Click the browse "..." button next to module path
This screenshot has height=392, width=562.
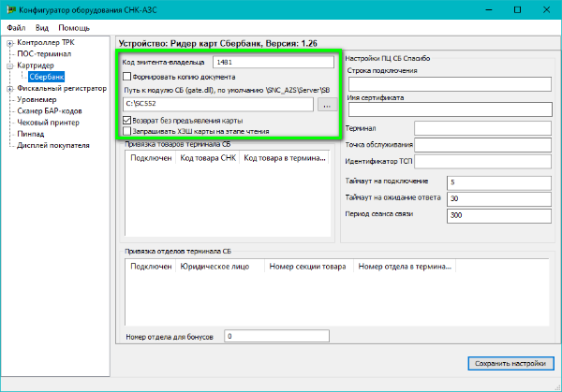[x=326, y=105]
